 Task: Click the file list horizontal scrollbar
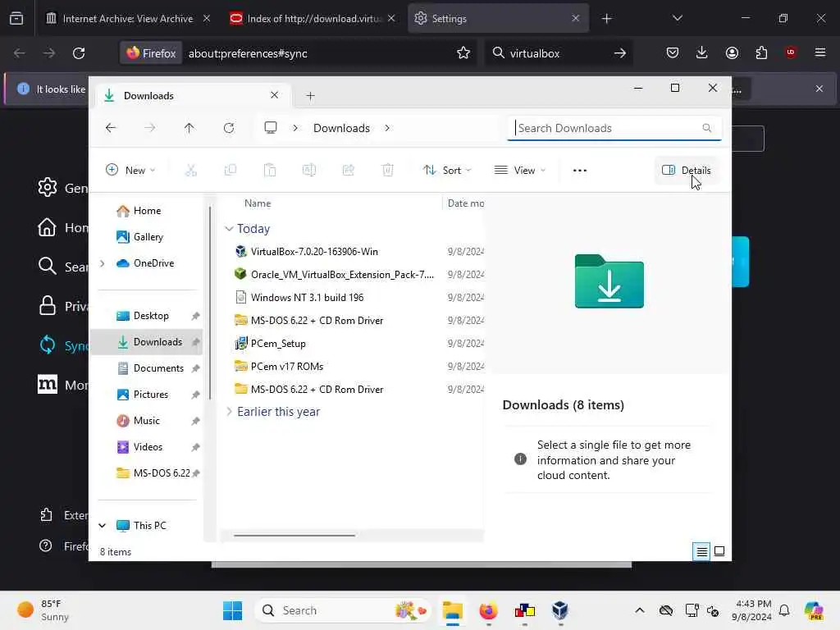pos(294,535)
